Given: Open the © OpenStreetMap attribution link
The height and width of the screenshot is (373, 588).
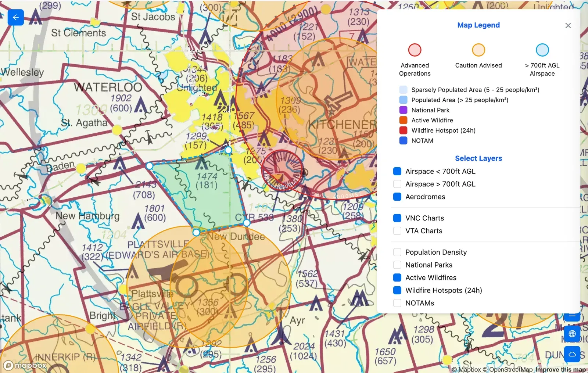Looking at the screenshot, I should (x=508, y=369).
